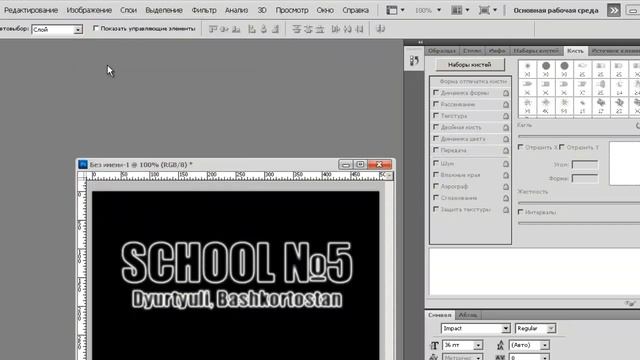Maximize the Без имени-1 document window
Screen dimensions: 640x360
click(360, 164)
